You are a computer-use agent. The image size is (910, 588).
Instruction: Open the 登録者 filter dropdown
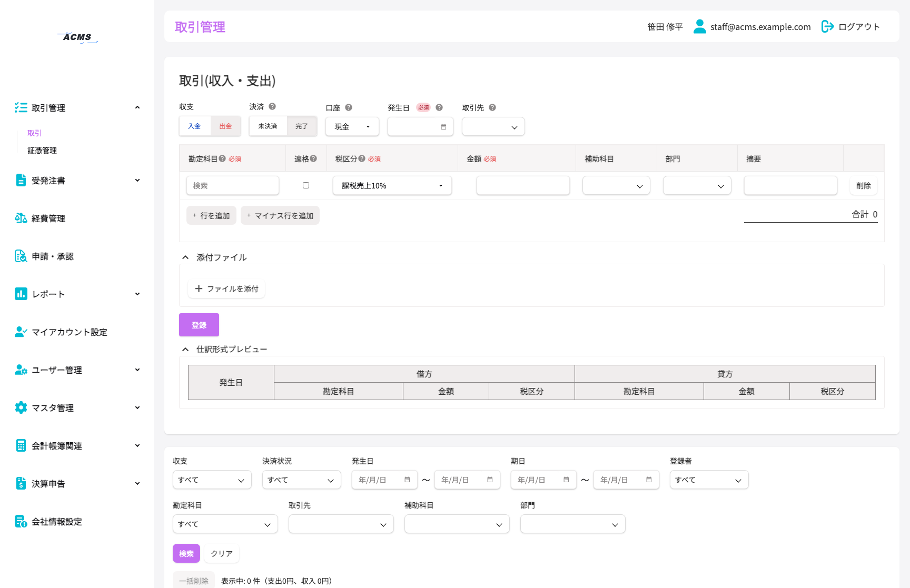(x=709, y=480)
